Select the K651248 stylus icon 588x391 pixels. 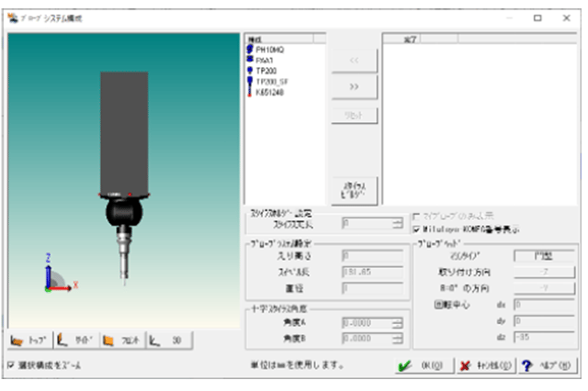pyautogui.click(x=249, y=91)
